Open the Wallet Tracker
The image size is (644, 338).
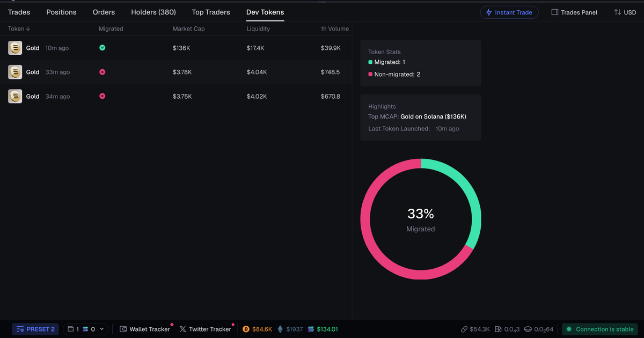coord(144,329)
